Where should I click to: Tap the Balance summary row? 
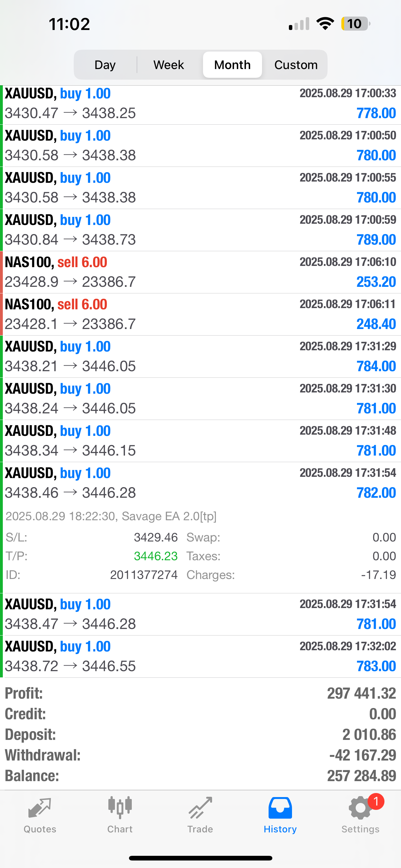click(x=200, y=776)
